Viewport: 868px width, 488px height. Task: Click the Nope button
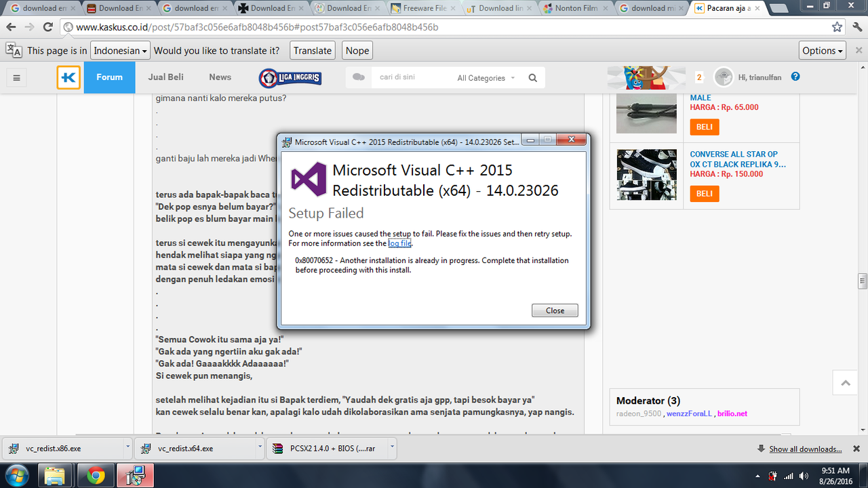click(357, 51)
